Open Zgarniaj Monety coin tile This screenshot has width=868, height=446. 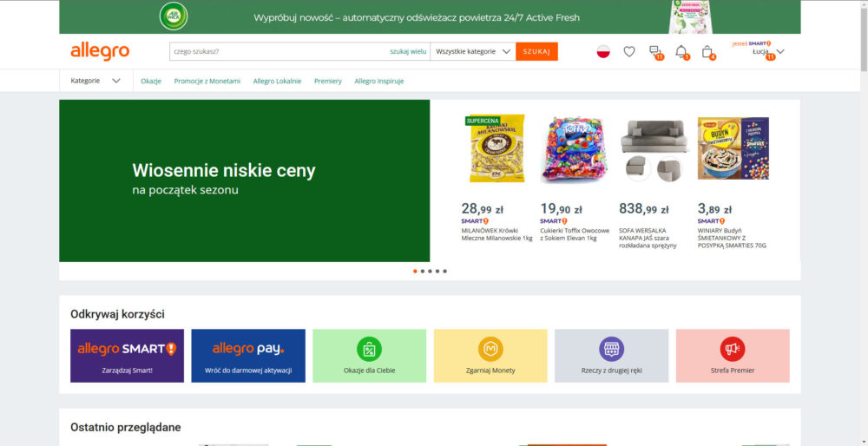click(490, 356)
